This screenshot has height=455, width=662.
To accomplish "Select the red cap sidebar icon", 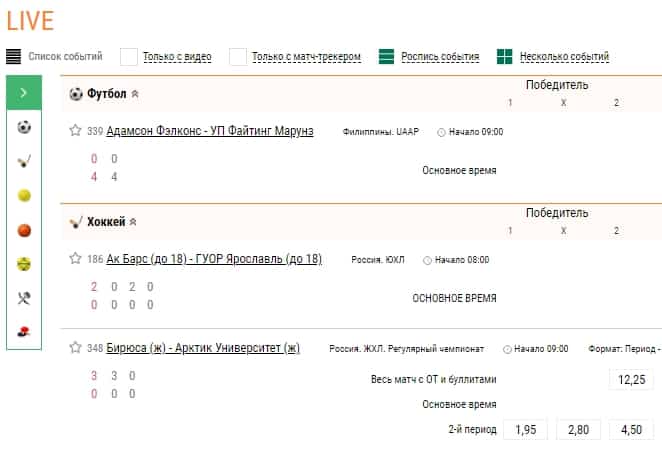I will tap(24, 331).
